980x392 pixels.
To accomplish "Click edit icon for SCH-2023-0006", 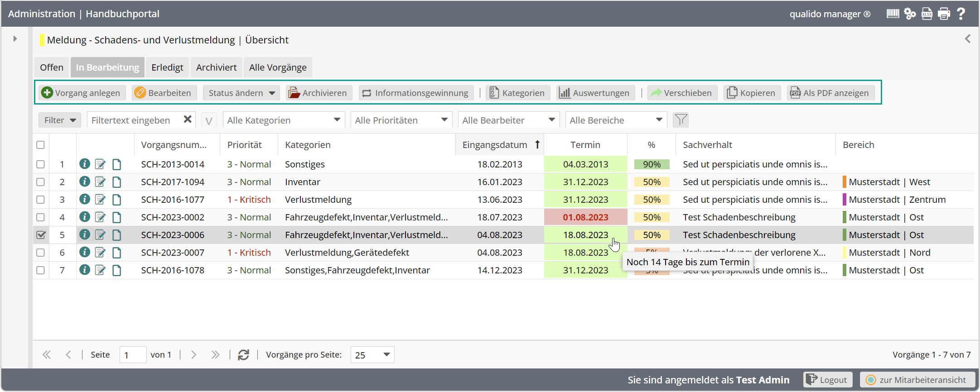I will [101, 234].
